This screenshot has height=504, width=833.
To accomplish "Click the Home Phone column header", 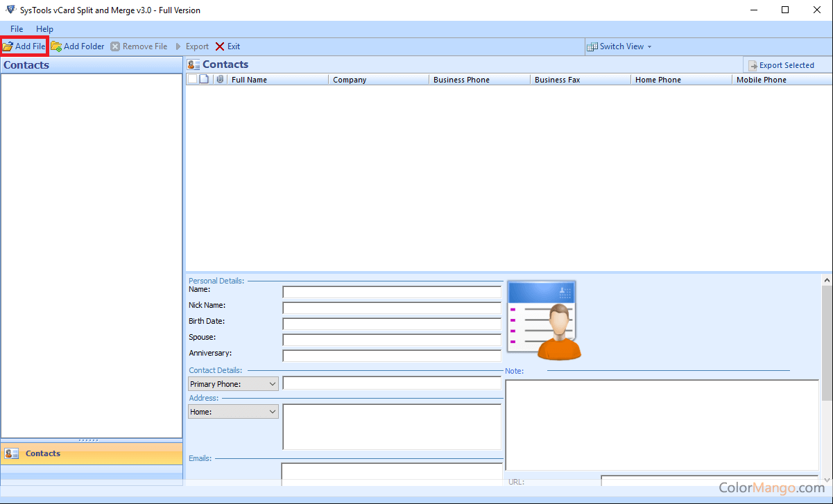I will (x=681, y=80).
